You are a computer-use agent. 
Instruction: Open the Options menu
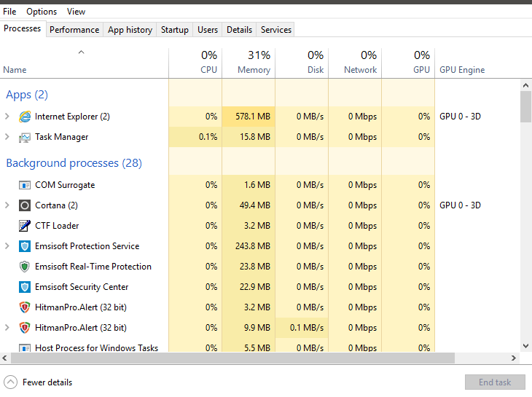point(42,12)
